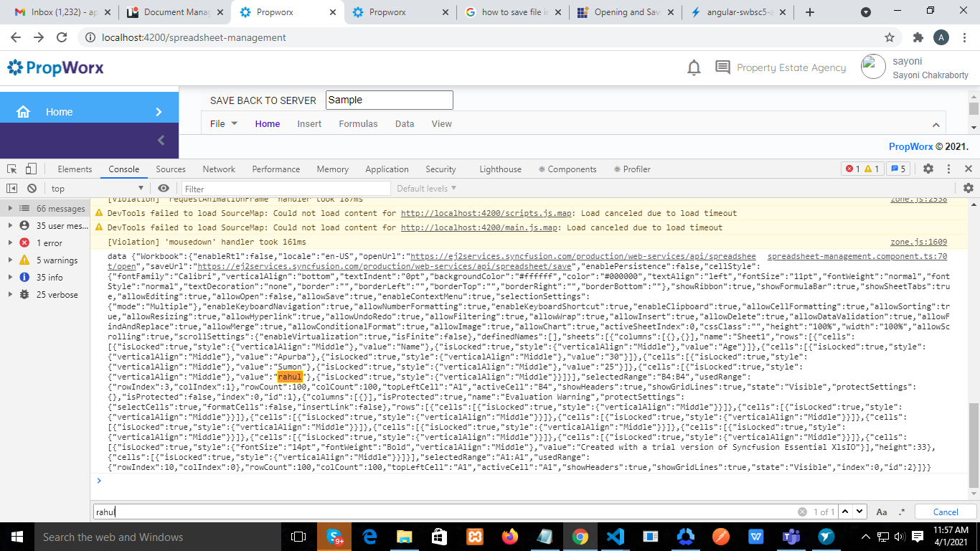Open live expression eye icon

[x=164, y=189]
